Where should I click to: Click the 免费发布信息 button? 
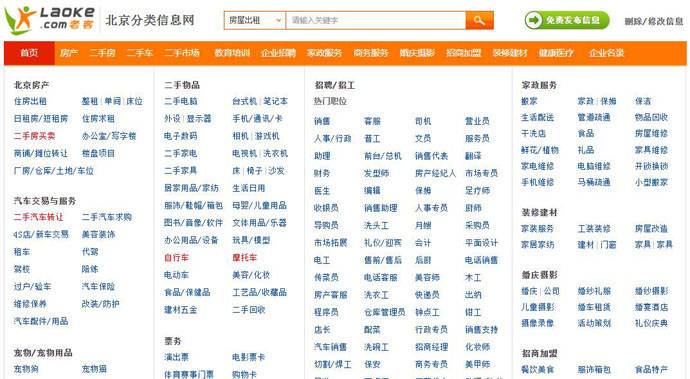coord(567,20)
